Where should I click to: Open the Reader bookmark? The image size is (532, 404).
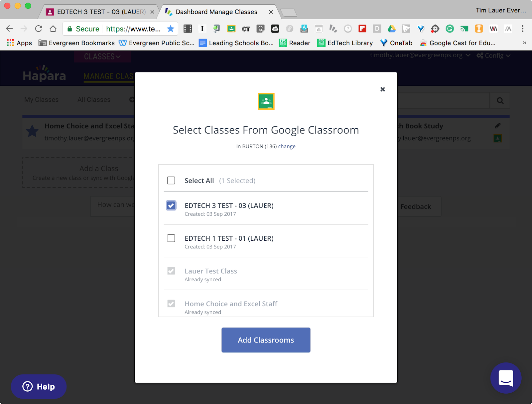pos(295,43)
